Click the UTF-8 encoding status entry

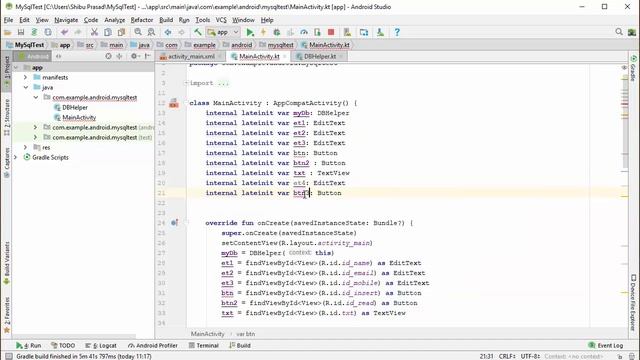click(x=531, y=356)
